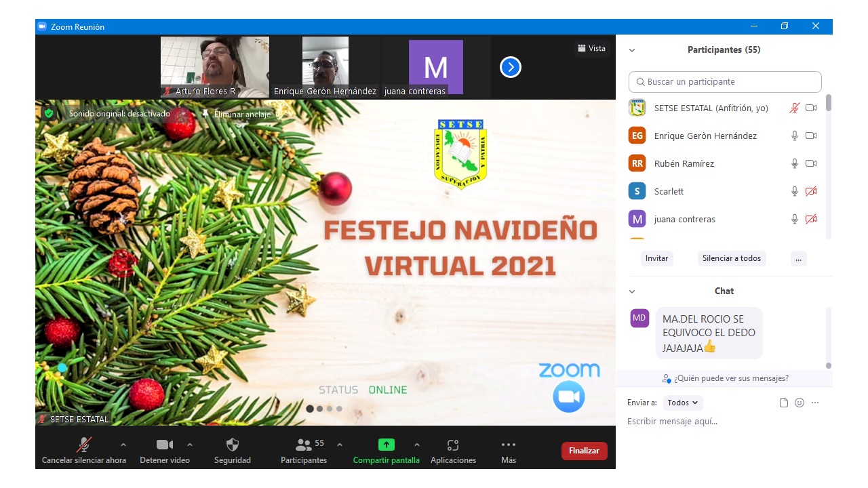Open chat more options three dots
Screen dimensions: 868x488
click(815, 403)
